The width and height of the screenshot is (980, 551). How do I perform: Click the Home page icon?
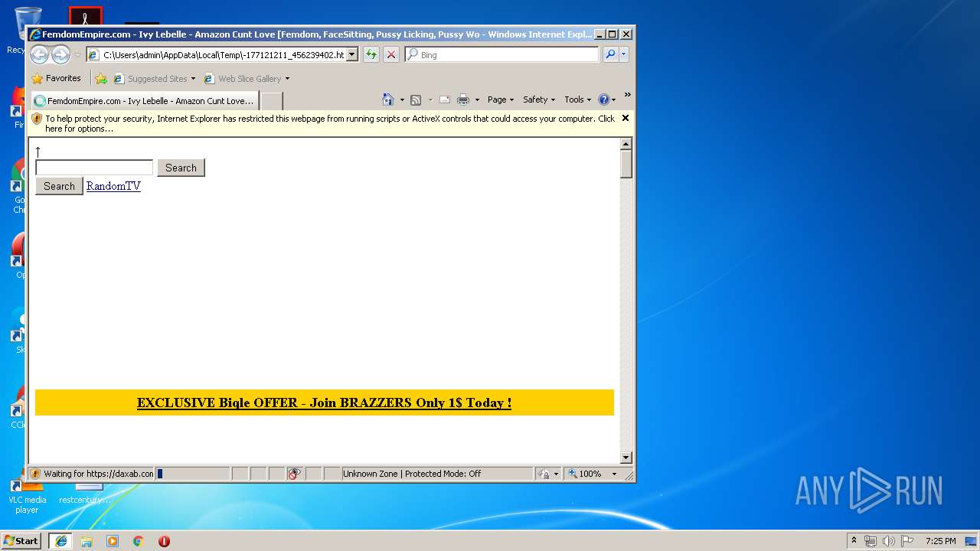(388, 99)
